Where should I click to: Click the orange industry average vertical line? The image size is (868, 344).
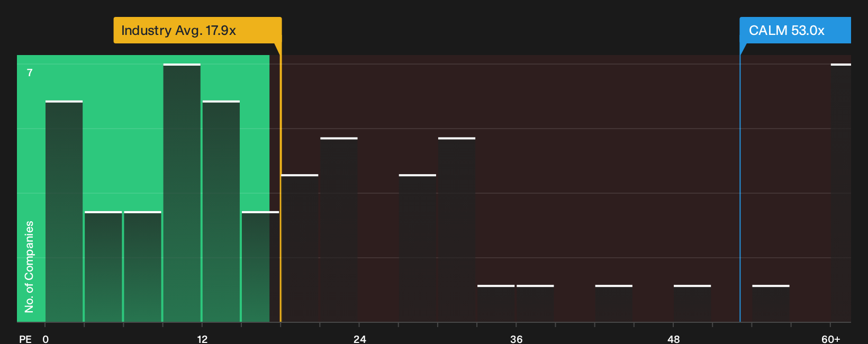tap(281, 183)
